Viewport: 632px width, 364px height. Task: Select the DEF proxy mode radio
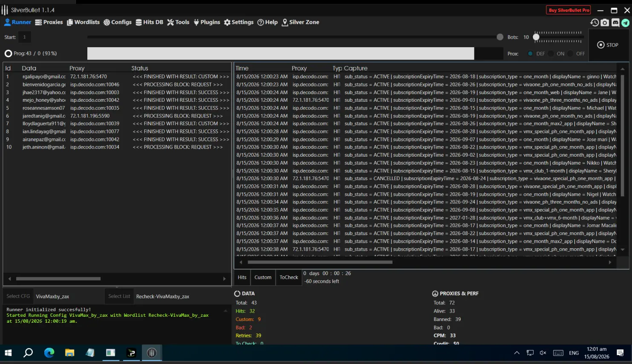tap(530, 54)
